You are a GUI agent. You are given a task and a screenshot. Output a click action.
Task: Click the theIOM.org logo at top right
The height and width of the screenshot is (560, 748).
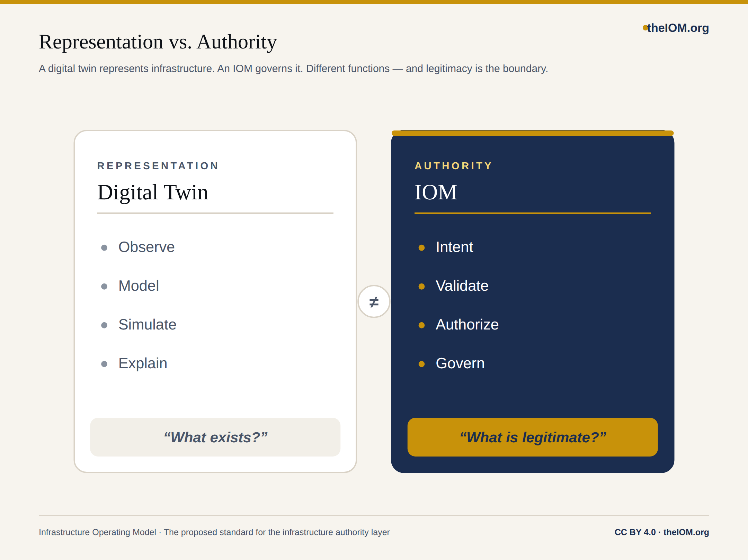tap(676, 28)
